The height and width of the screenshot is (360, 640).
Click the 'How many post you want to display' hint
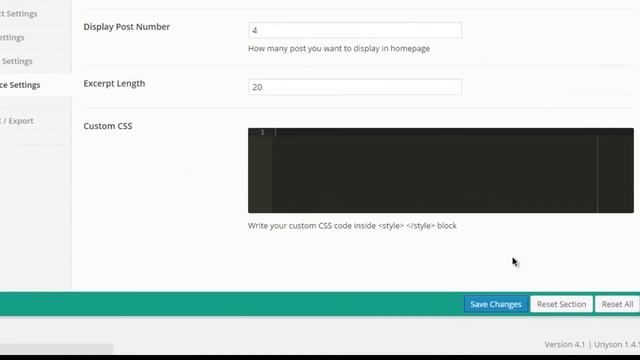coord(339,49)
